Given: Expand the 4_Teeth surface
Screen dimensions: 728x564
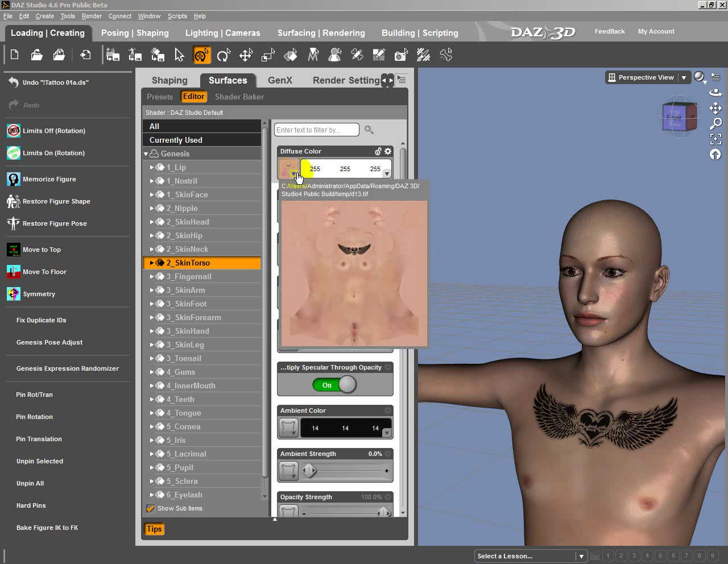Looking at the screenshot, I should (x=152, y=399).
